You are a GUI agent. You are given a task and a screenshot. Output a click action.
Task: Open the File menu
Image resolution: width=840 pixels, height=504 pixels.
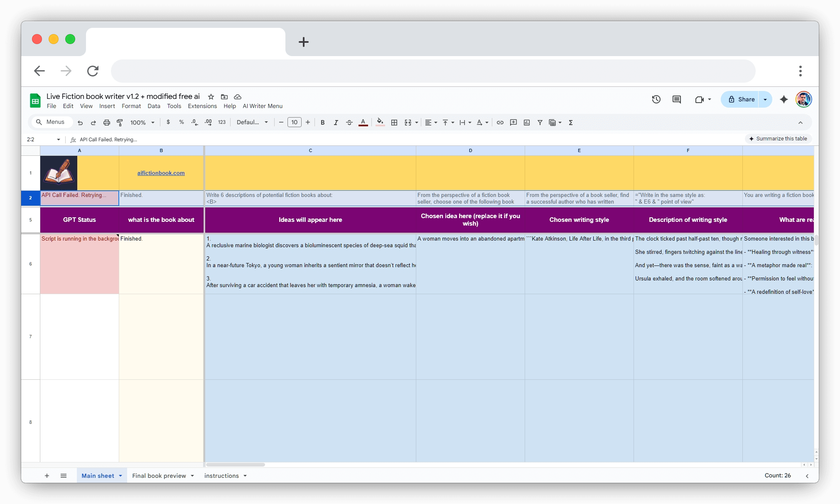52,106
